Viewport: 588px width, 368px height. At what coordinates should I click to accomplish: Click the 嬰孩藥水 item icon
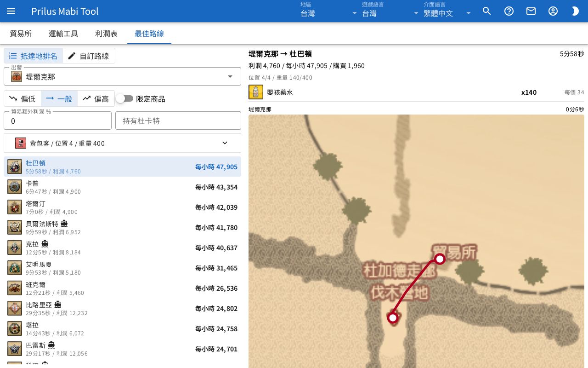pyautogui.click(x=256, y=92)
